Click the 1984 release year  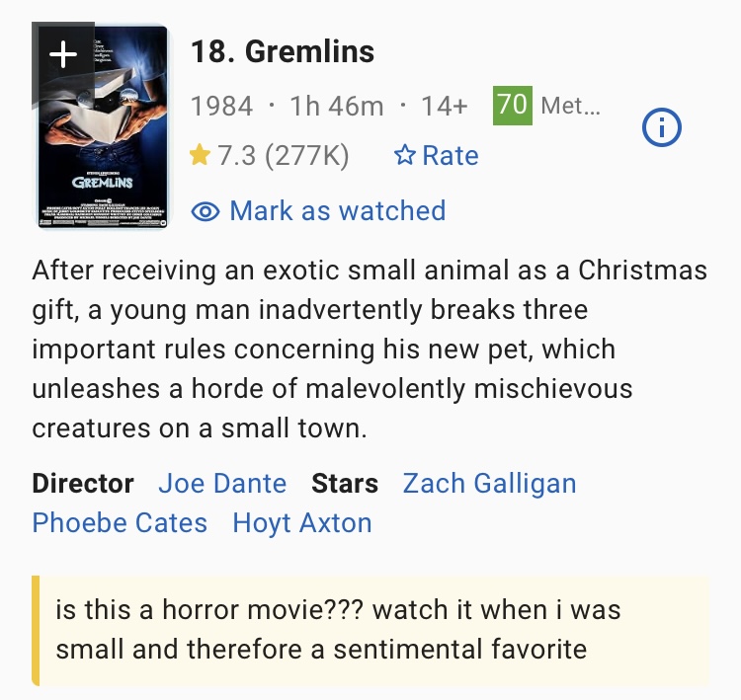click(221, 106)
